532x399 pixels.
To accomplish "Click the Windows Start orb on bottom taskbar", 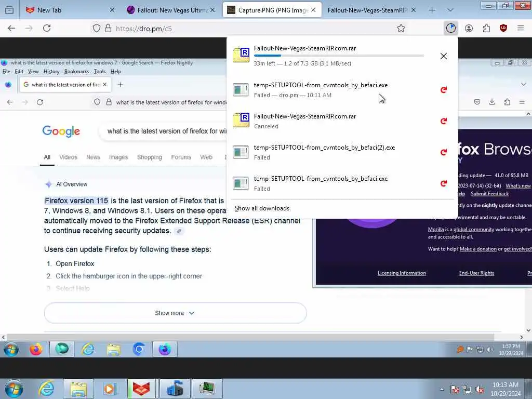I will (14, 389).
